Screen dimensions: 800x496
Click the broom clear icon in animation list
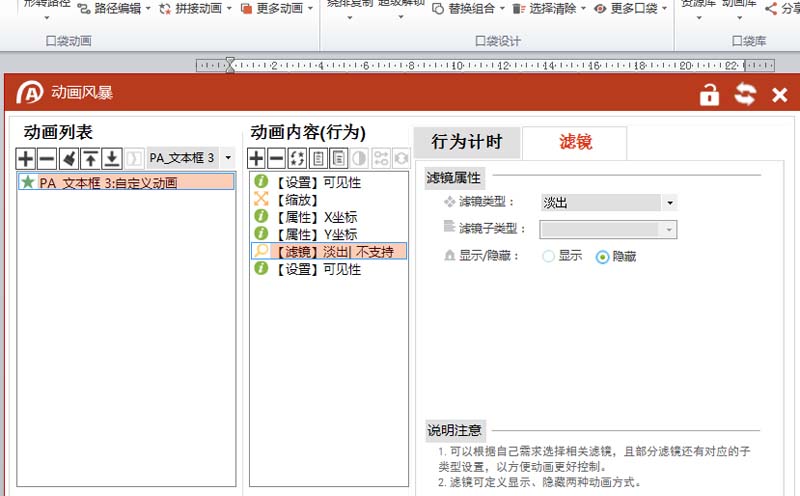(x=69, y=159)
